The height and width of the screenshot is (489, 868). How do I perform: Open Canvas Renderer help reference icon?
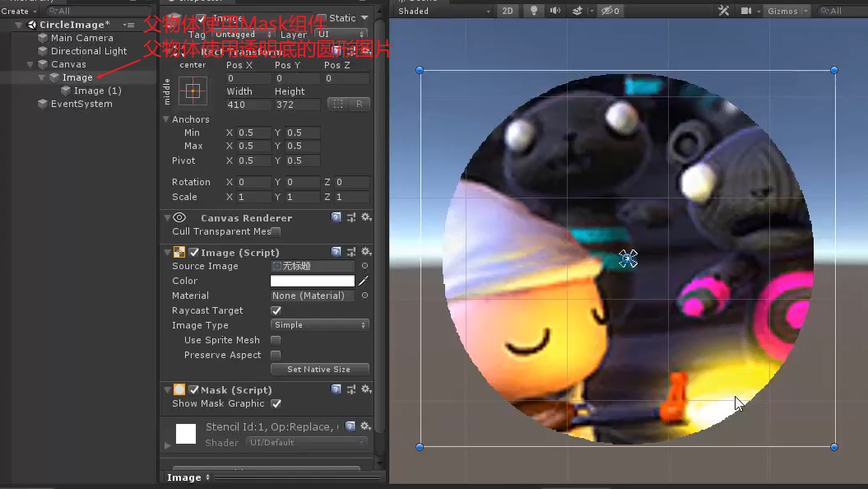click(x=336, y=217)
